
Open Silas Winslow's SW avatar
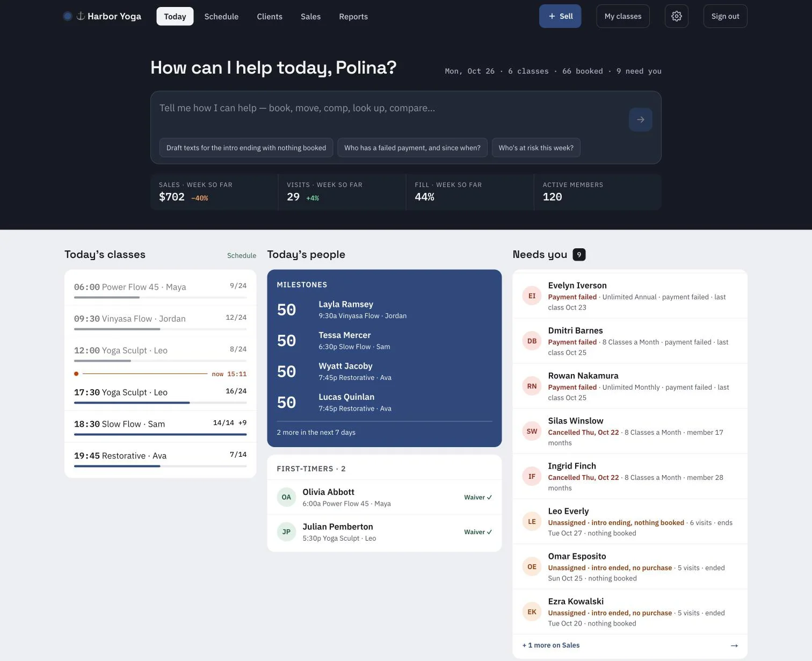coord(532,431)
